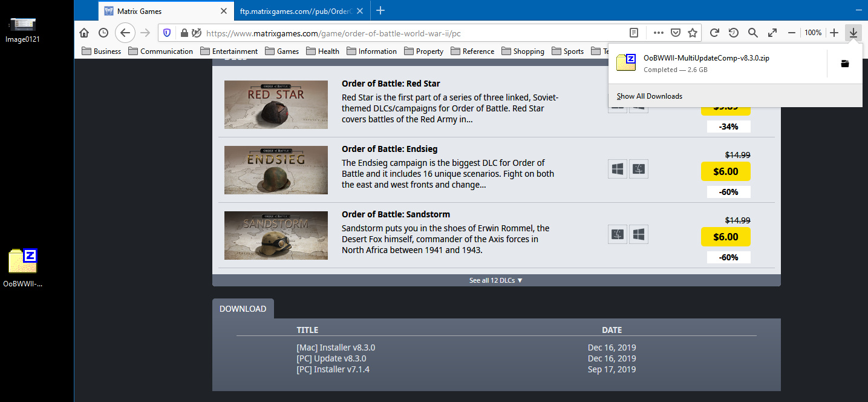The image size is (868, 402).
Task: Click the Sep 17, 2019 date
Action: click(x=612, y=369)
